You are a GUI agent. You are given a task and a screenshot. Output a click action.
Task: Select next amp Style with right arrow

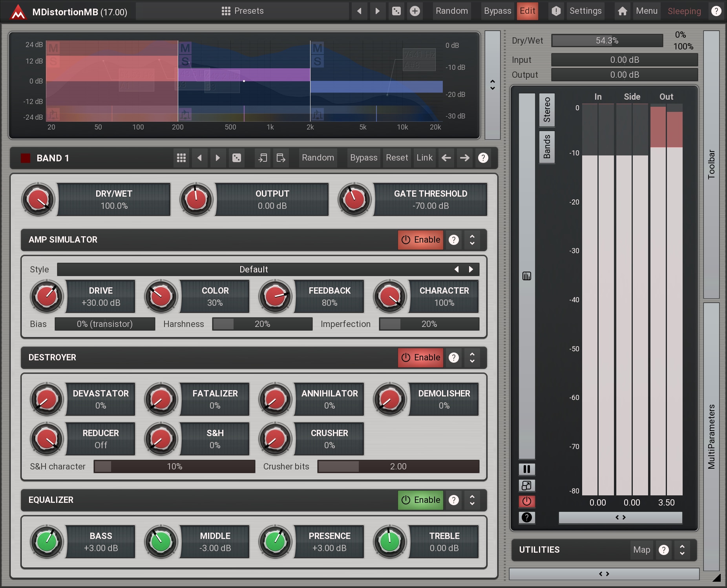(471, 269)
